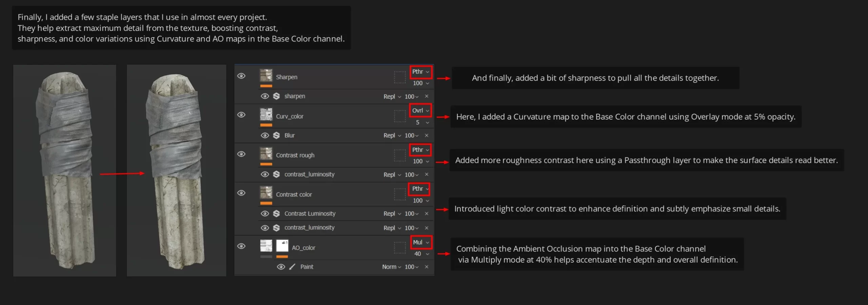Click the empty mask slot on Curv_color layer

[x=400, y=116]
